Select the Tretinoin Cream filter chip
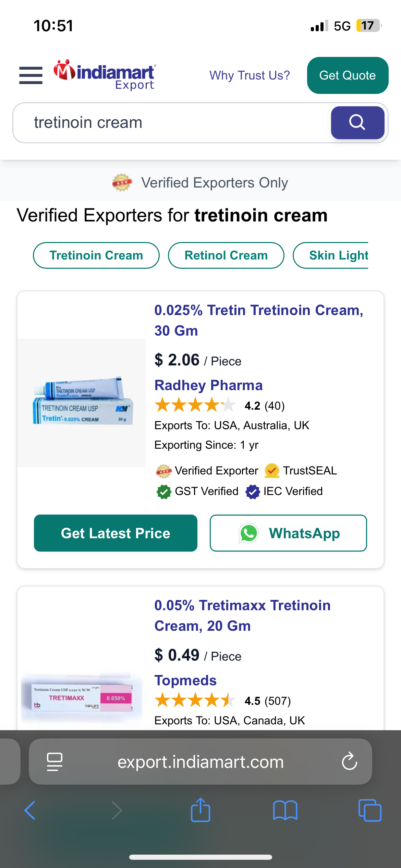This screenshot has width=401, height=868. [x=96, y=255]
